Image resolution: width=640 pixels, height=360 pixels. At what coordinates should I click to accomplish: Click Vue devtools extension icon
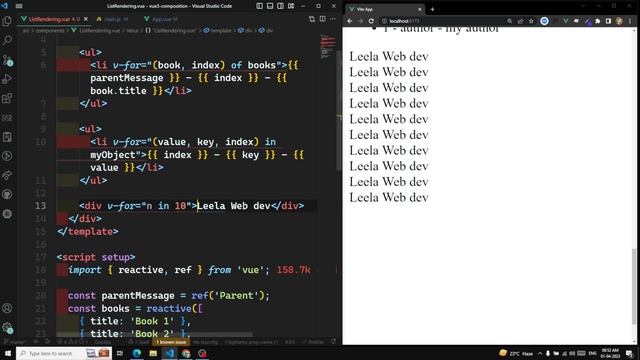[x=565, y=21]
